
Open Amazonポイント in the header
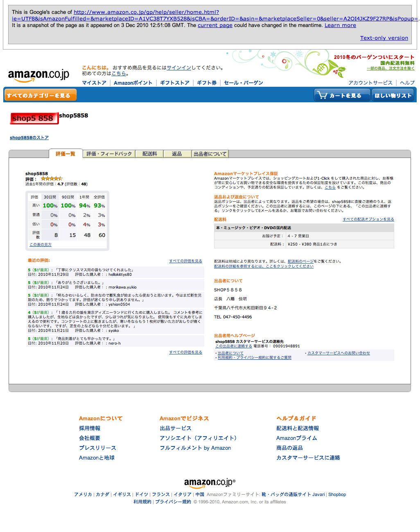(x=133, y=83)
